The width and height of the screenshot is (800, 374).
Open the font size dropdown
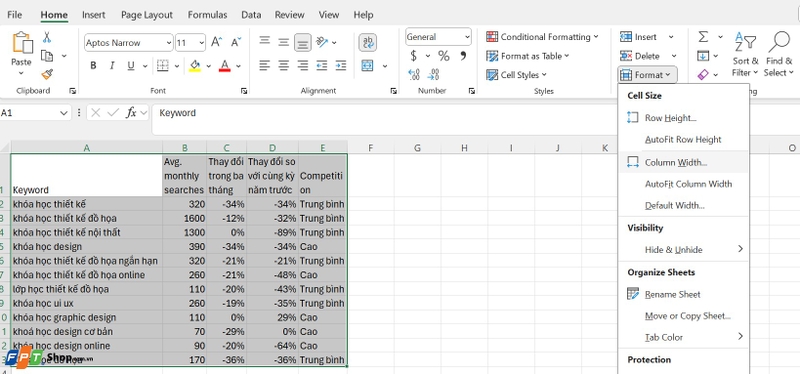coord(202,43)
